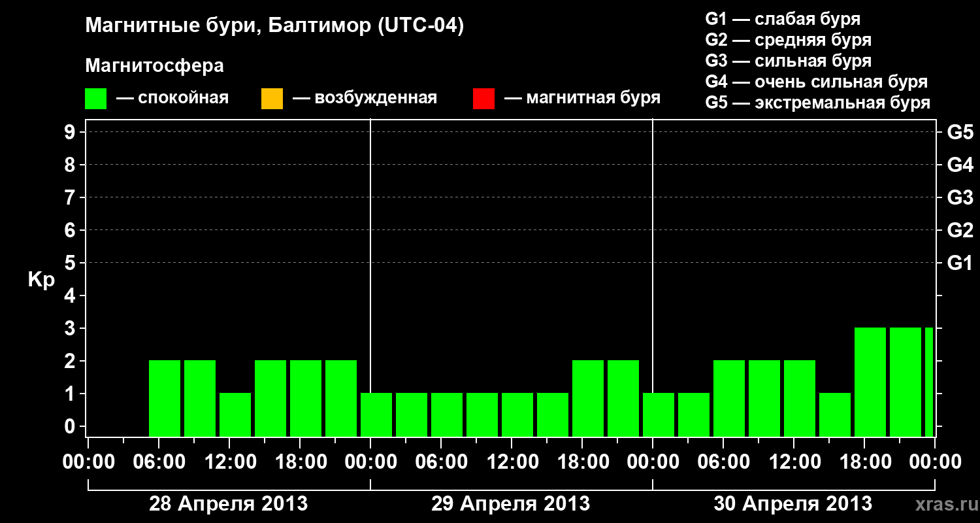Click the G4 label on the right axis
Viewport: 980px width, 523px height.
[x=960, y=165]
